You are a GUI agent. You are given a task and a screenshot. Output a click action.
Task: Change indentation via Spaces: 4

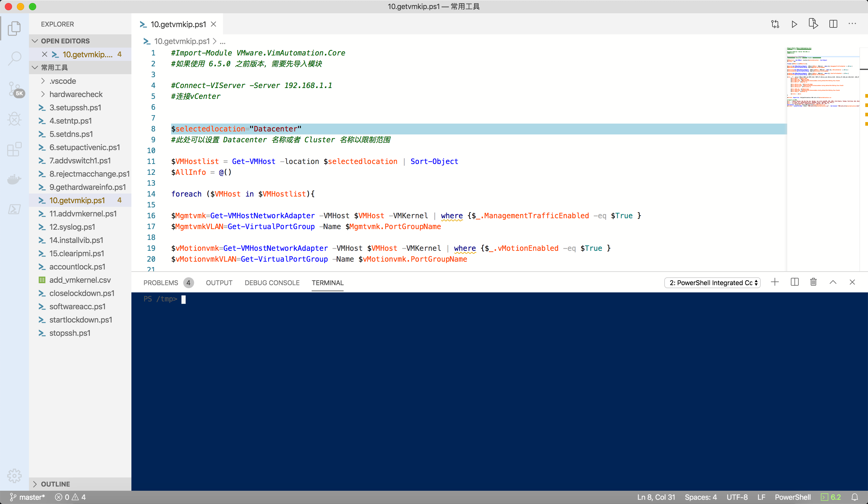[x=701, y=497]
